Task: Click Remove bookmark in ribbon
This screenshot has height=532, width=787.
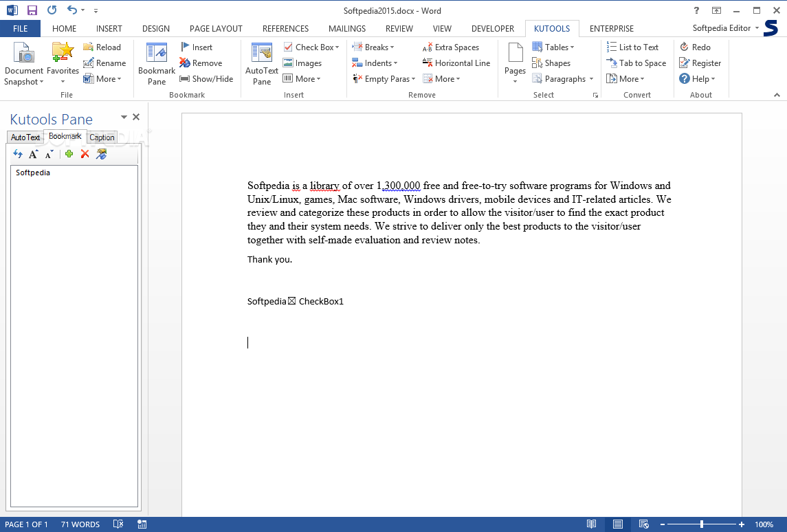Action: coord(201,63)
